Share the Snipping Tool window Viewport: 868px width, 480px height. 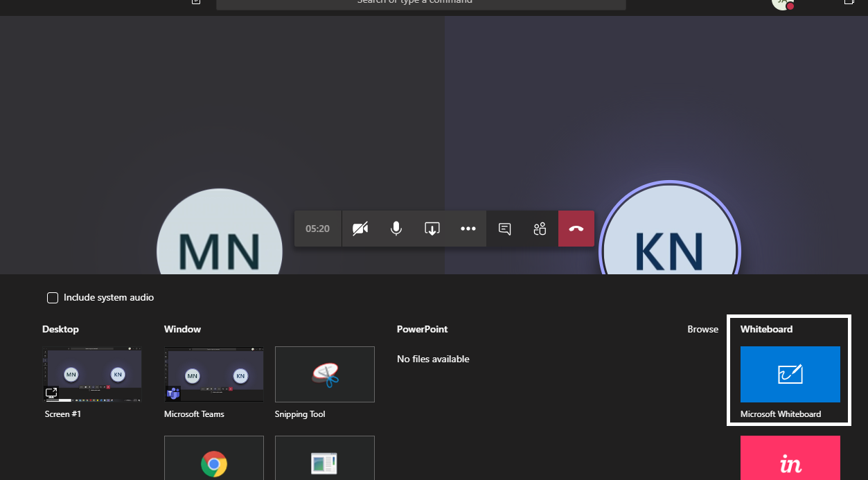[325, 375]
